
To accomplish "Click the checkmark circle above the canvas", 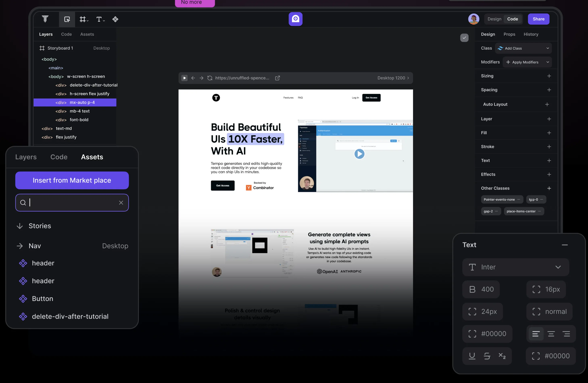I will [x=464, y=38].
